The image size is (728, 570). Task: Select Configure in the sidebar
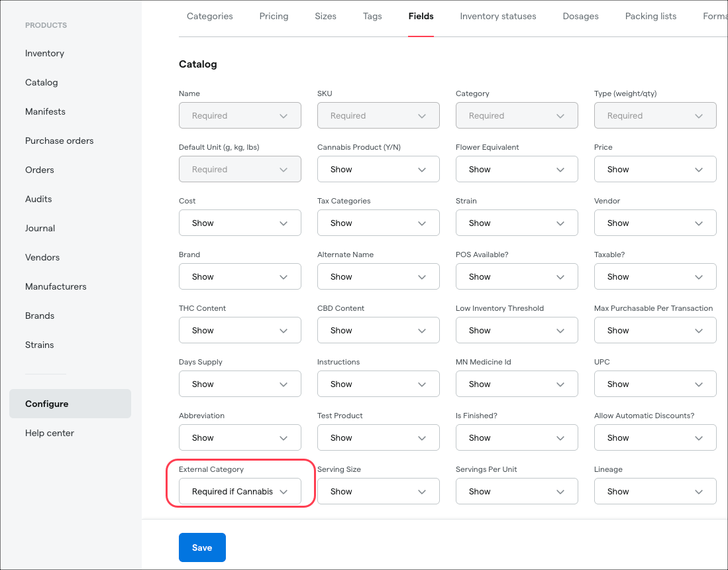(47, 404)
